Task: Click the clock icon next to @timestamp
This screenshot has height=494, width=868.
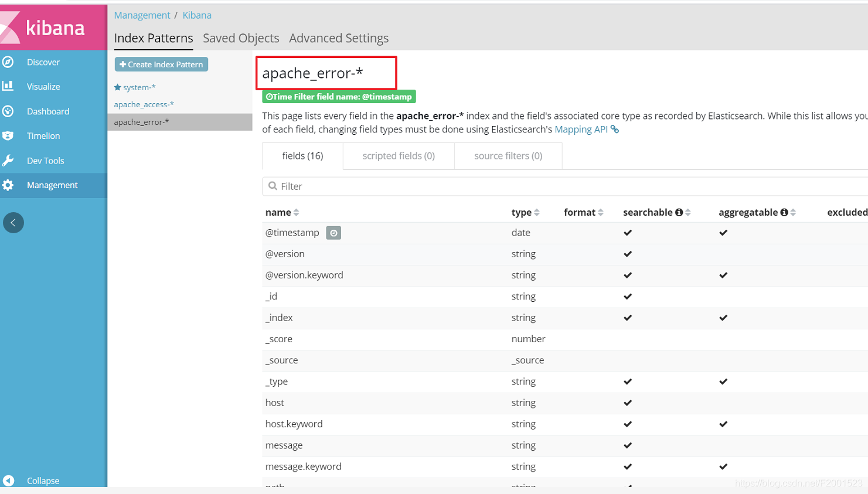Action: (333, 233)
